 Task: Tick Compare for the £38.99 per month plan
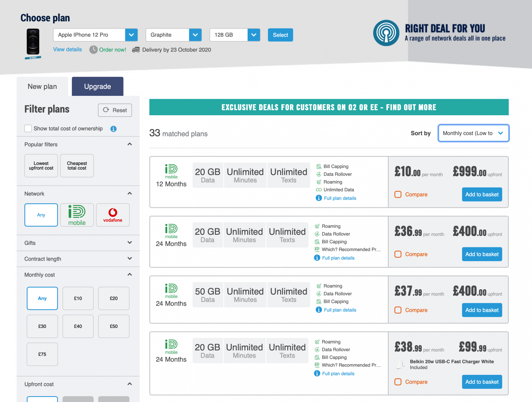click(398, 382)
